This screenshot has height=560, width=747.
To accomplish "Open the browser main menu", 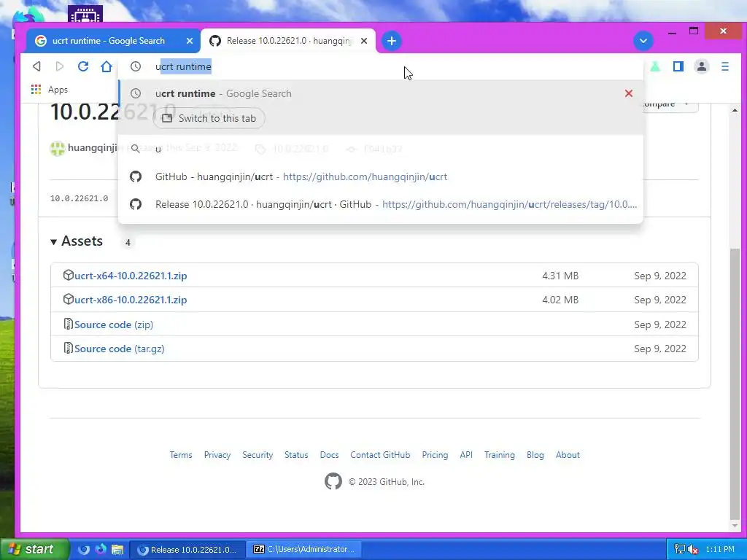I will pyautogui.click(x=725, y=66).
